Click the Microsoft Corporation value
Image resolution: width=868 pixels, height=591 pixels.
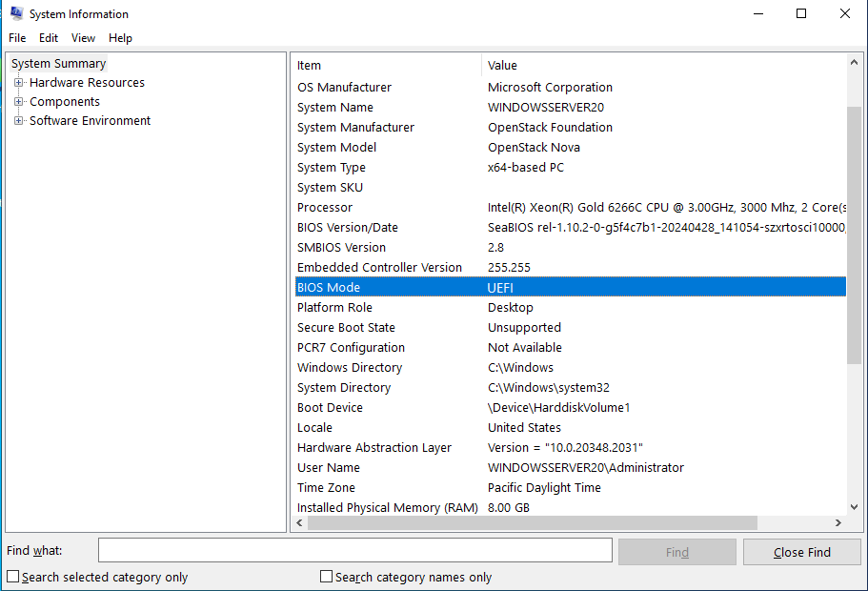coord(550,88)
